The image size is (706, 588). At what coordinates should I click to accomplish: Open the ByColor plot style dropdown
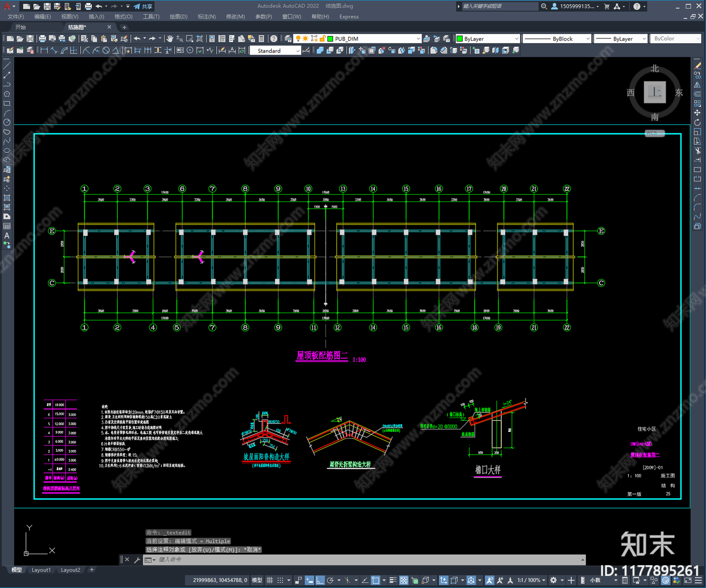point(676,39)
